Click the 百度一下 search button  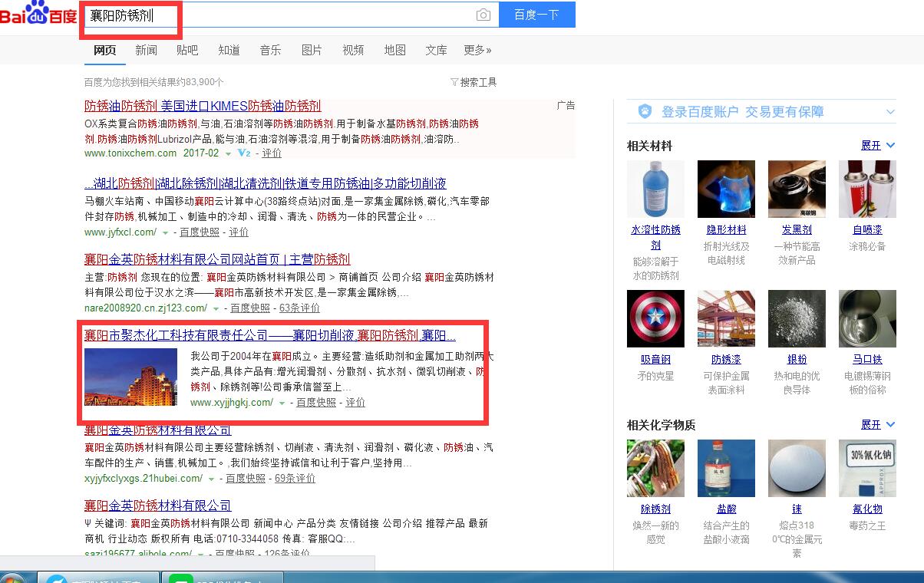(536, 15)
